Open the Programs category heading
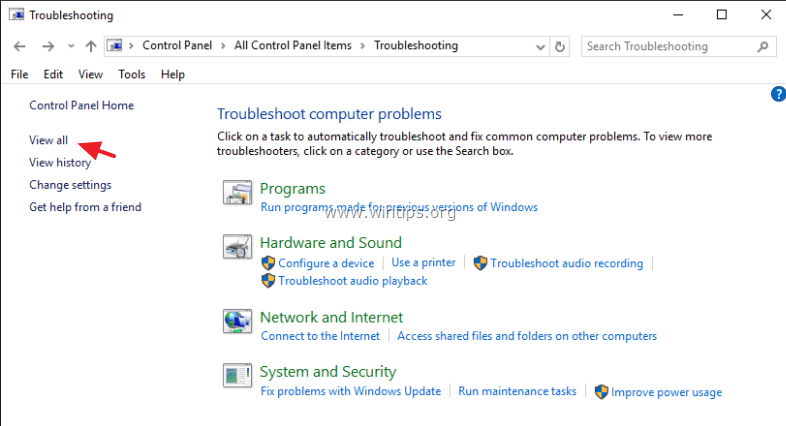The width and height of the screenshot is (786, 426). click(293, 188)
